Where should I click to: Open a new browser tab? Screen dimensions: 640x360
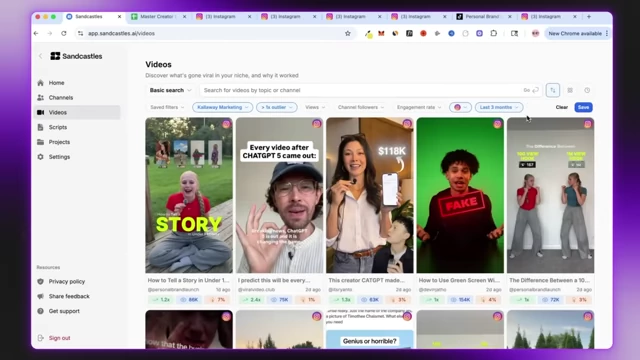coord(589,17)
